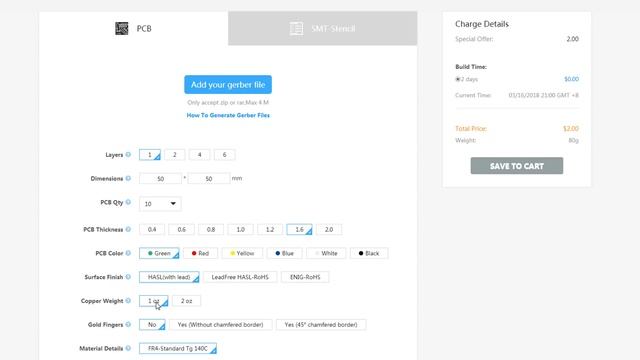The image size is (640, 360).
Task: Select the 2 days build time radio
Action: tap(458, 79)
